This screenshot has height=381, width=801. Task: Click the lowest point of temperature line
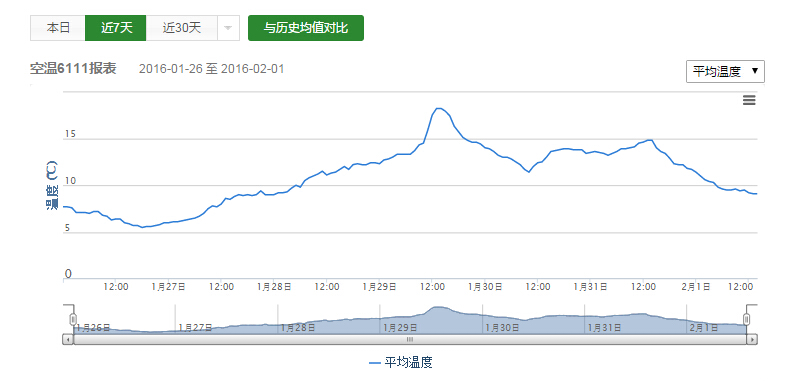143,227
